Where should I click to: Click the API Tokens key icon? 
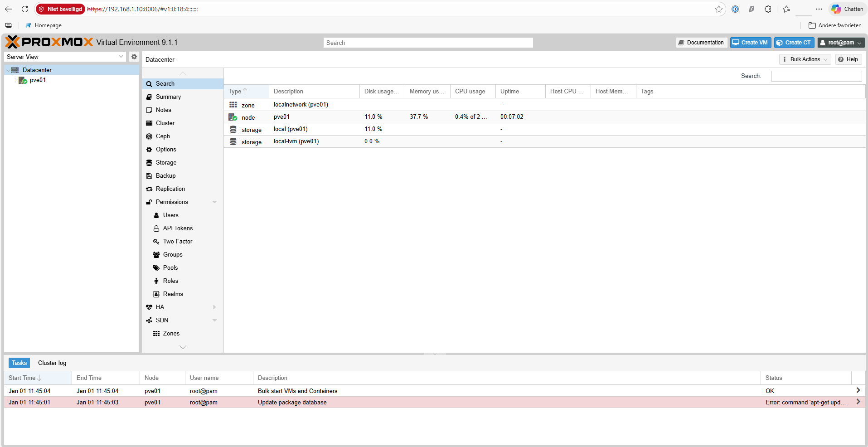(x=156, y=228)
